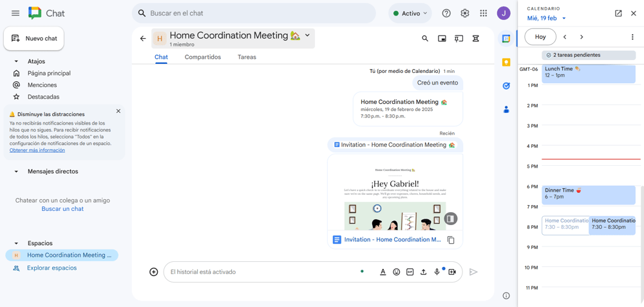The image size is (644, 307).
Task: Open the Mié, 19 feb date dropdown
Action: coord(547,18)
